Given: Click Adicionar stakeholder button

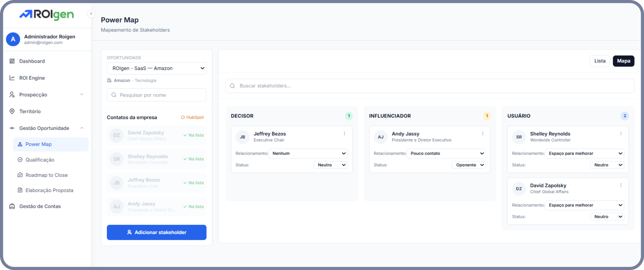Looking at the screenshot, I should point(156,232).
